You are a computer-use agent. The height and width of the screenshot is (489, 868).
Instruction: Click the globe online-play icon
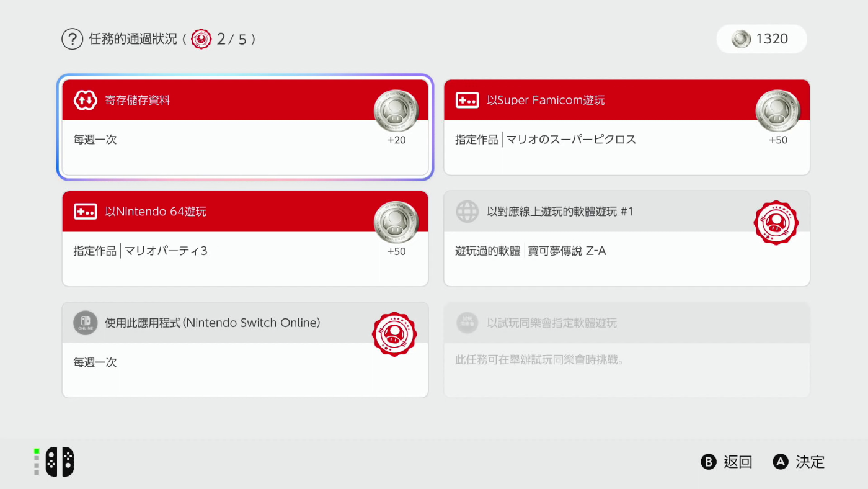(x=467, y=211)
